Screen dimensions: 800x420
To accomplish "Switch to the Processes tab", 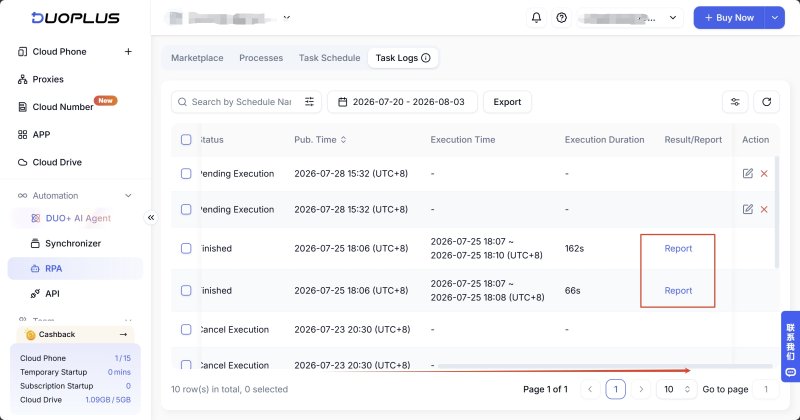I will 261,58.
